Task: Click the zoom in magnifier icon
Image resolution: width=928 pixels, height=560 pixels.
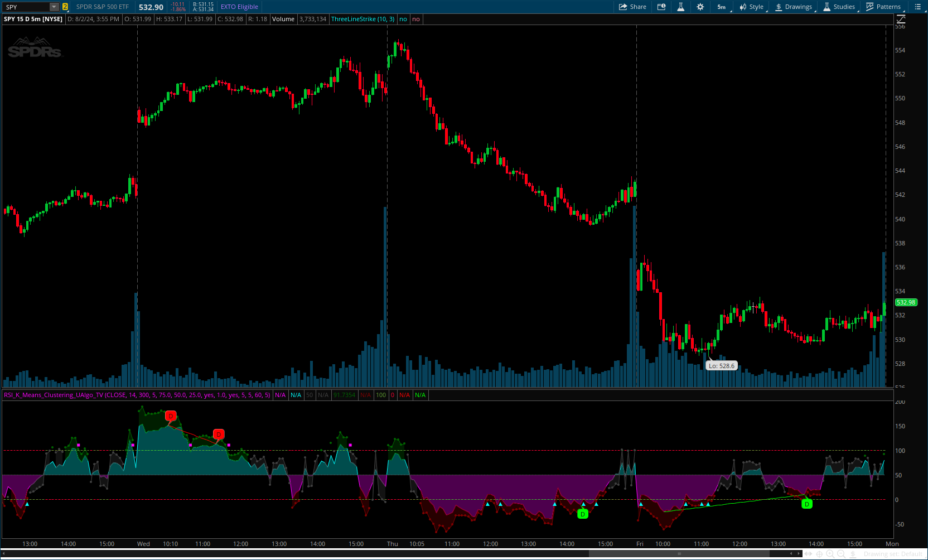Action: [830, 554]
